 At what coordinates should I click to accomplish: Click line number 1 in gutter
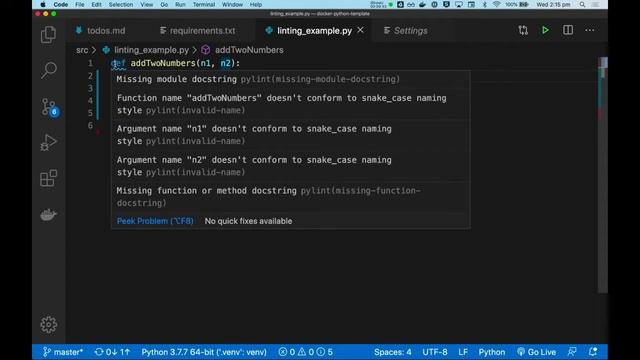(x=90, y=63)
